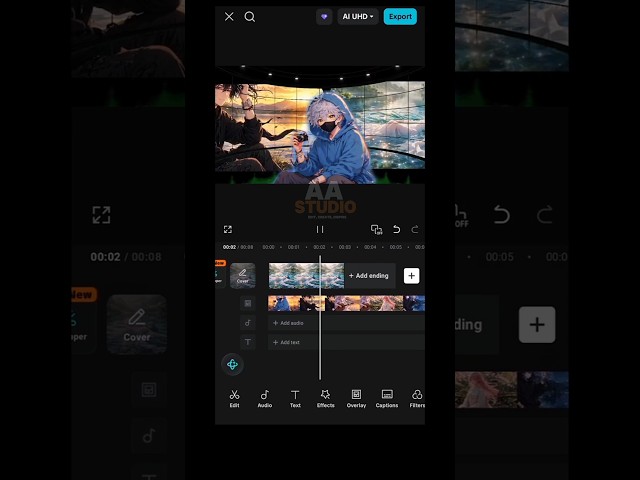Open the Cover editor thumbnail
640x480 pixels.
point(243,276)
